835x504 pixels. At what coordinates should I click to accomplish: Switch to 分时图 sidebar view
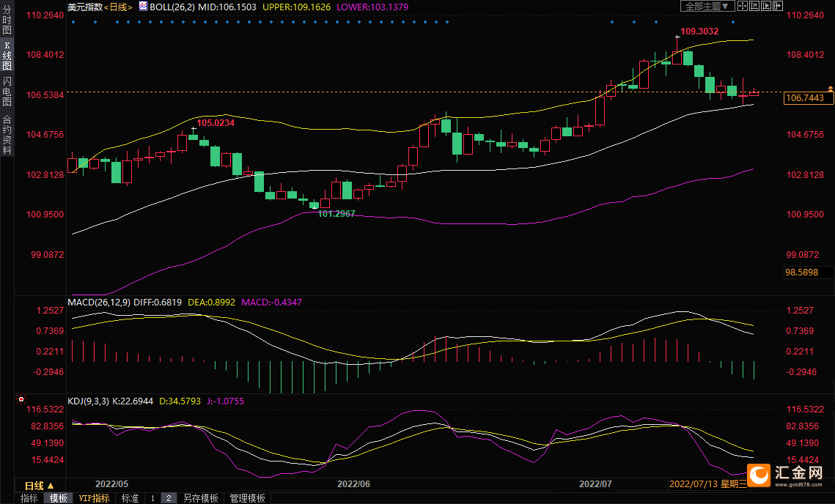(7, 20)
